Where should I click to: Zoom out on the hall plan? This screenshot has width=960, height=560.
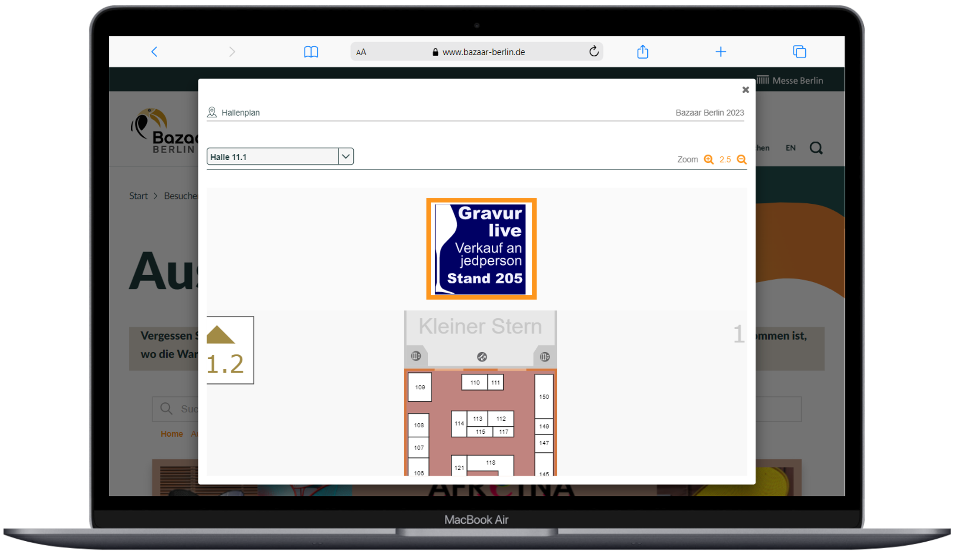pyautogui.click(x=741, y=159)
